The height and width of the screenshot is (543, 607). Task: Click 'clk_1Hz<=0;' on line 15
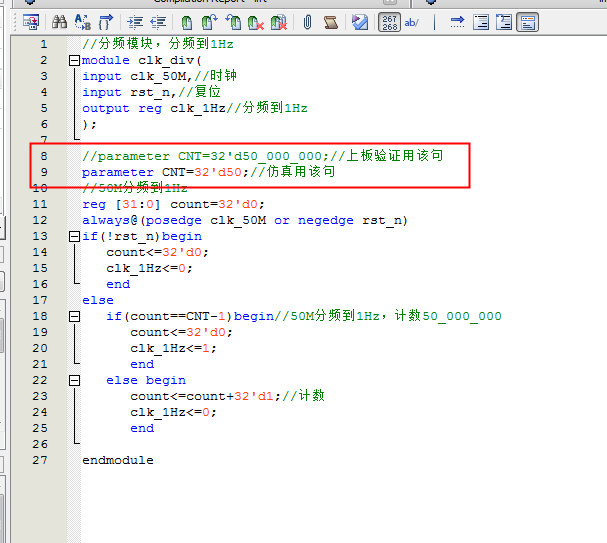pos(149,268)
